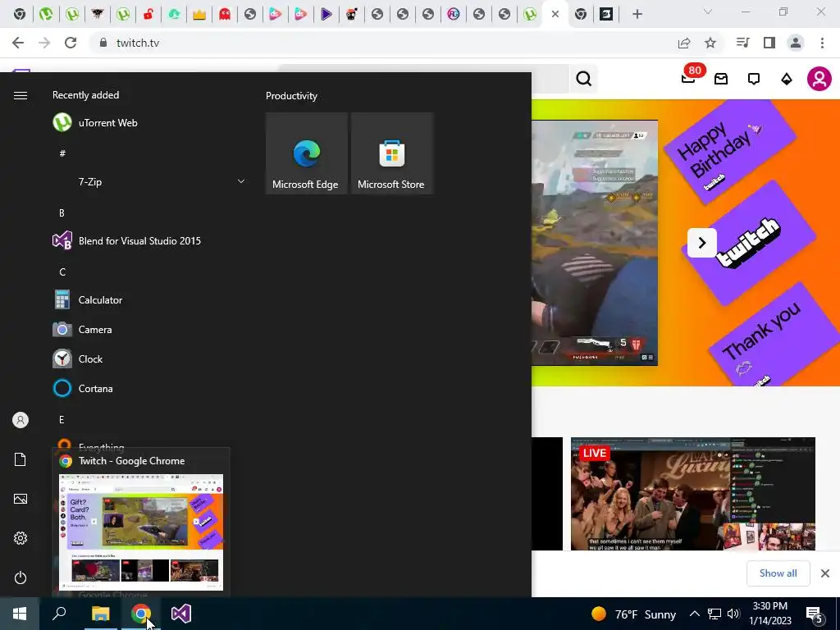Open Chrome media controls icon
Image resolution: width=840 pixels, height=630 pixels.
point(743,43)
